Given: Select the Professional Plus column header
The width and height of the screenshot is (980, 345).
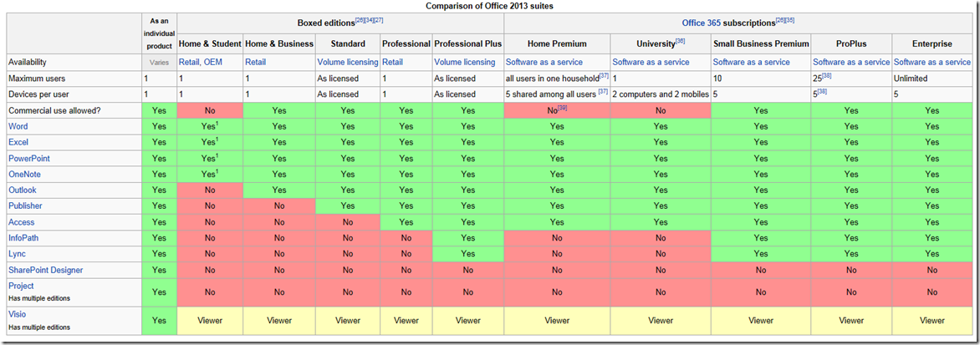Looking at the screenshot, I should pos(467,43).
